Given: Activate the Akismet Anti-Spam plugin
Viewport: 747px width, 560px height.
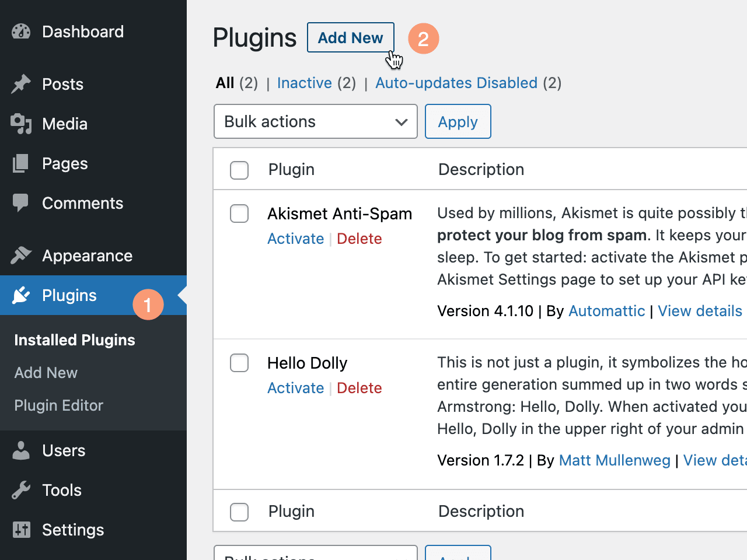Looking at the screenshot, I should click(x=296, y=239).
